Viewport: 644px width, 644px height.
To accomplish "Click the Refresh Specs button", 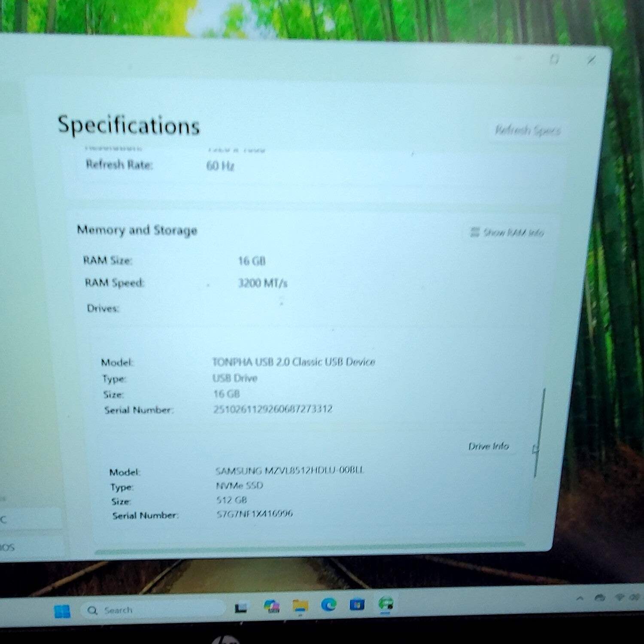I will 527,130.
